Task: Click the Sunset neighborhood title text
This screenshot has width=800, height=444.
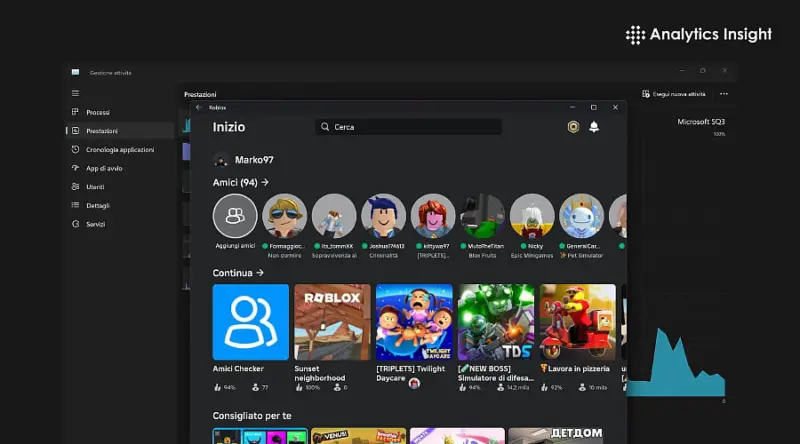Action: click(x=320, y=373)
